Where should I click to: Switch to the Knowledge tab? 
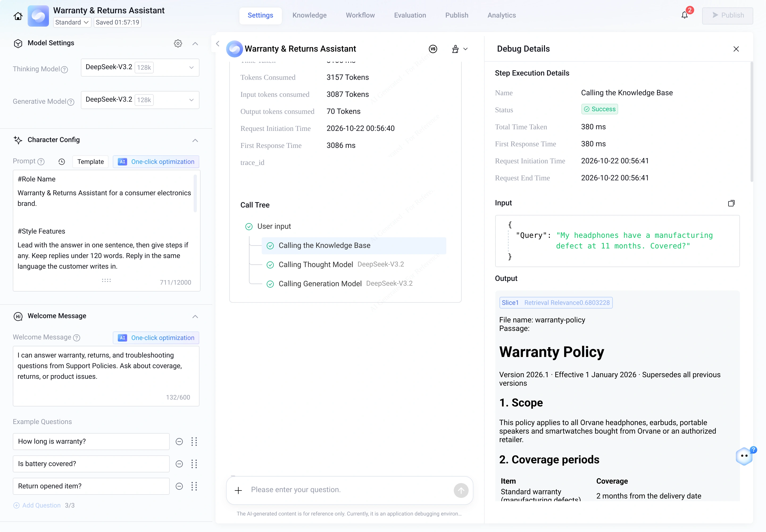click(309, 15)
